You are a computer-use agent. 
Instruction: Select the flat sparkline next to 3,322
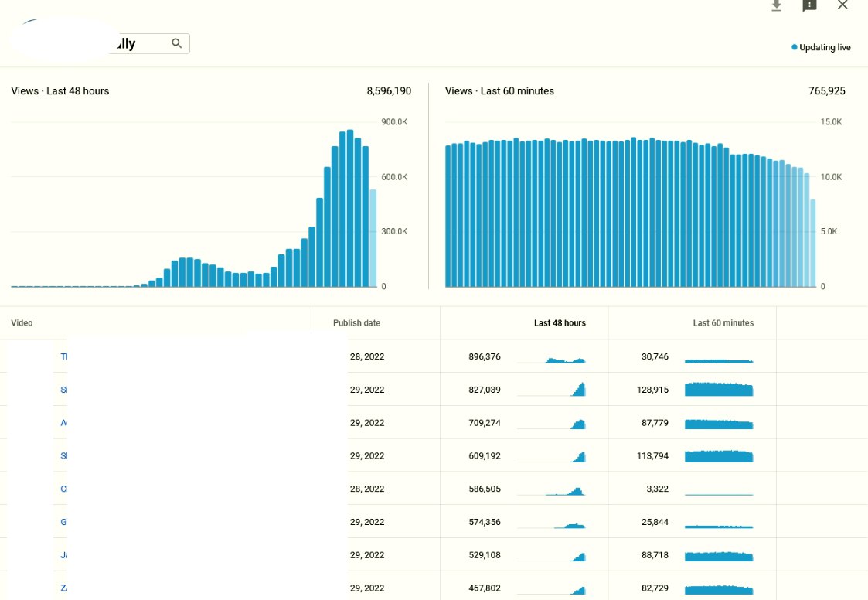(719, 493)
